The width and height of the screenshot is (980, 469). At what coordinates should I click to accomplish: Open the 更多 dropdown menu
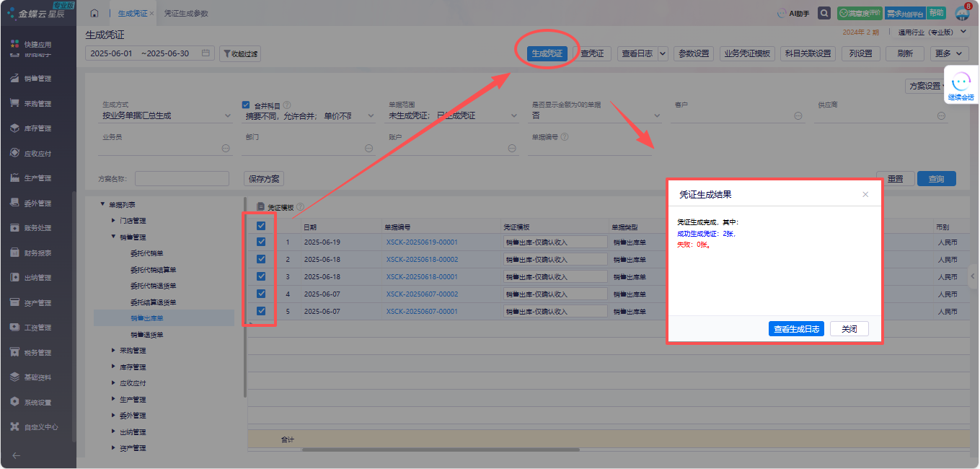coord(950,53)
